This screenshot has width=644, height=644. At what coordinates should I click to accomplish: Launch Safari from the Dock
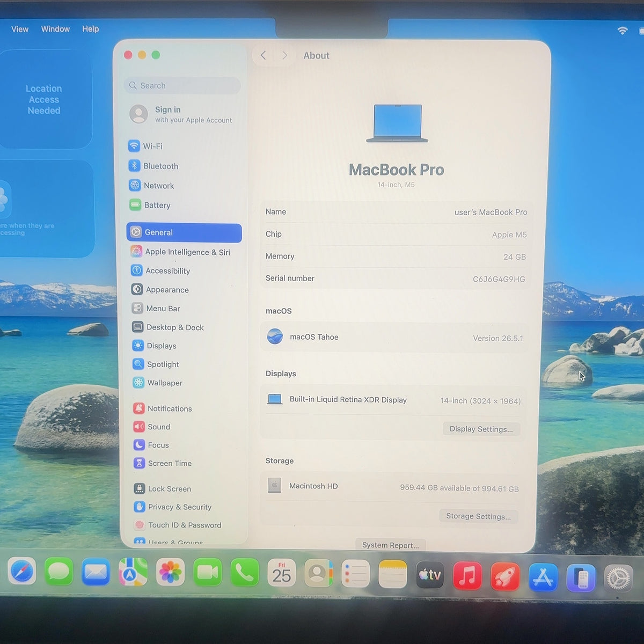coord(22,572)
